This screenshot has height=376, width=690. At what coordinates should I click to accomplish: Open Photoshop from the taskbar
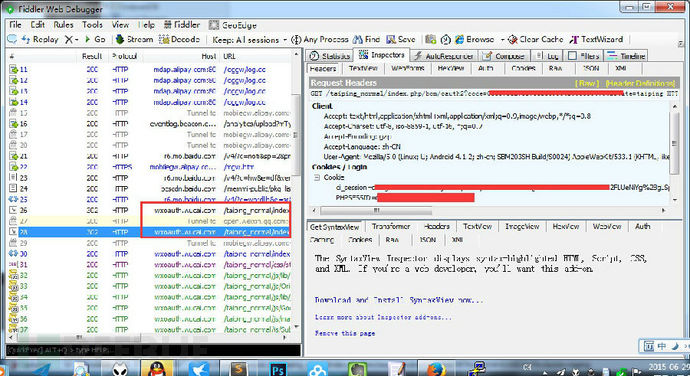[x=278, y=369]
